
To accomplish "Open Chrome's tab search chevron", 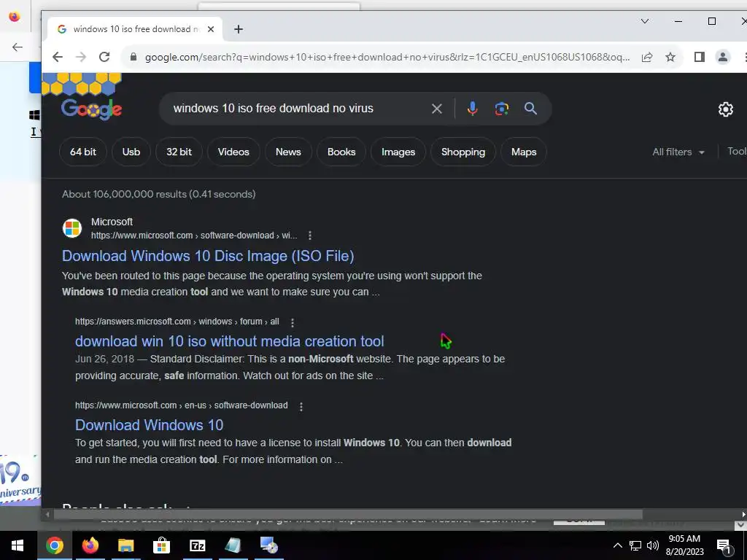I will point(645,21).
